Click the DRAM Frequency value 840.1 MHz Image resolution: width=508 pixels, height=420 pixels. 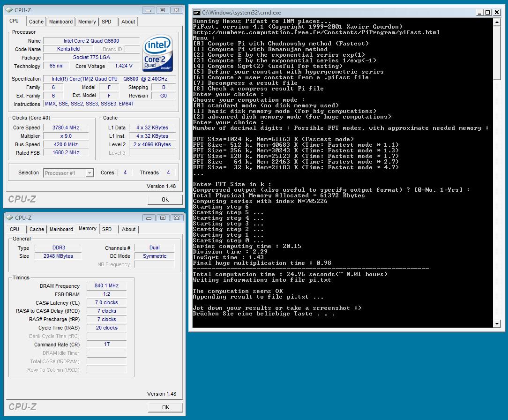point(106,285)
